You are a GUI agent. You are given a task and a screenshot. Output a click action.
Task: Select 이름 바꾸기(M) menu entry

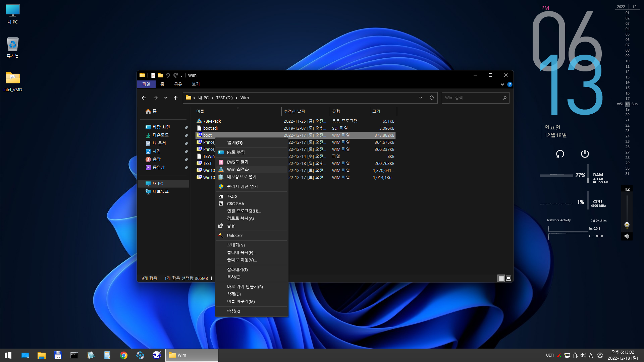click(x=252, y=301)
